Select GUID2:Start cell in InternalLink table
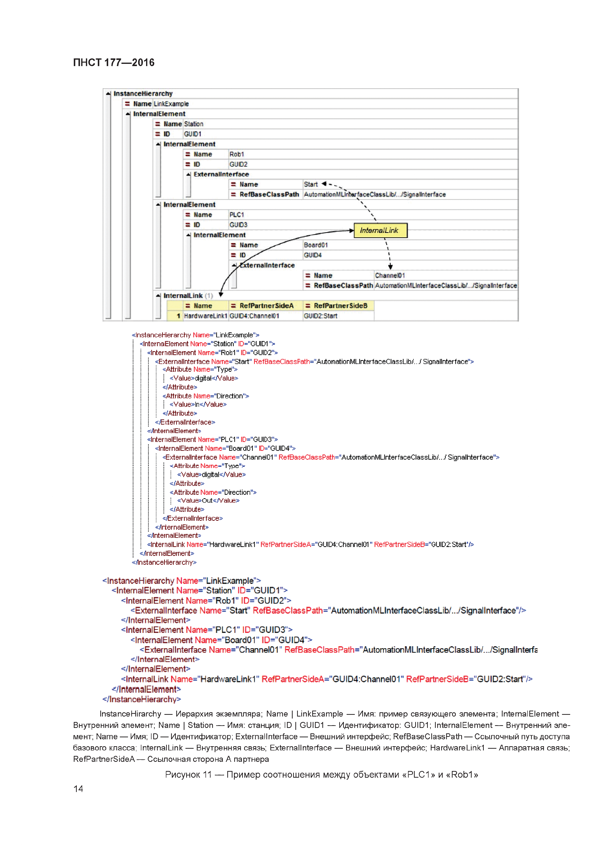614x868 pixels. 338,316
